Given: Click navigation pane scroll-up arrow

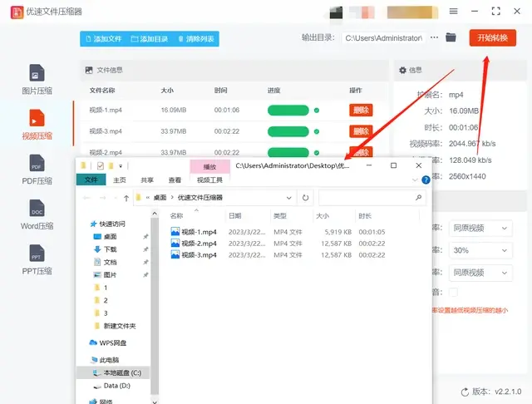Looking at the screenshot, I should tap(155, 214).
